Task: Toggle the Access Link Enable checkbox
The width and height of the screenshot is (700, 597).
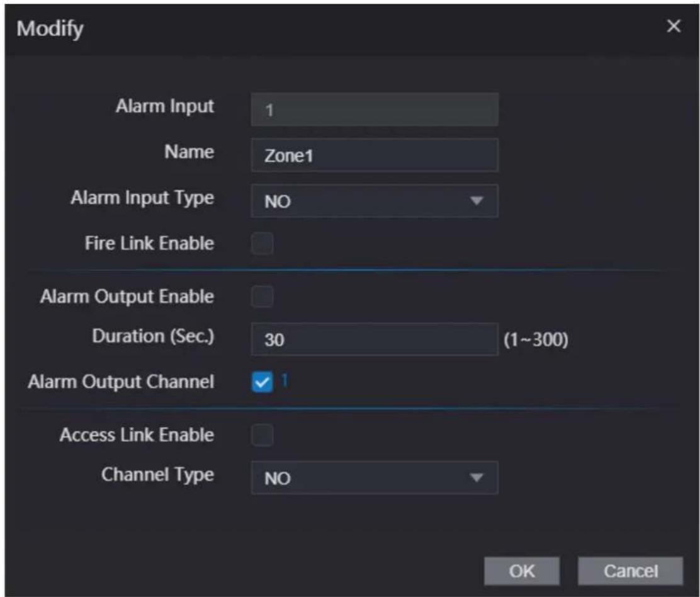Action: 262,435
